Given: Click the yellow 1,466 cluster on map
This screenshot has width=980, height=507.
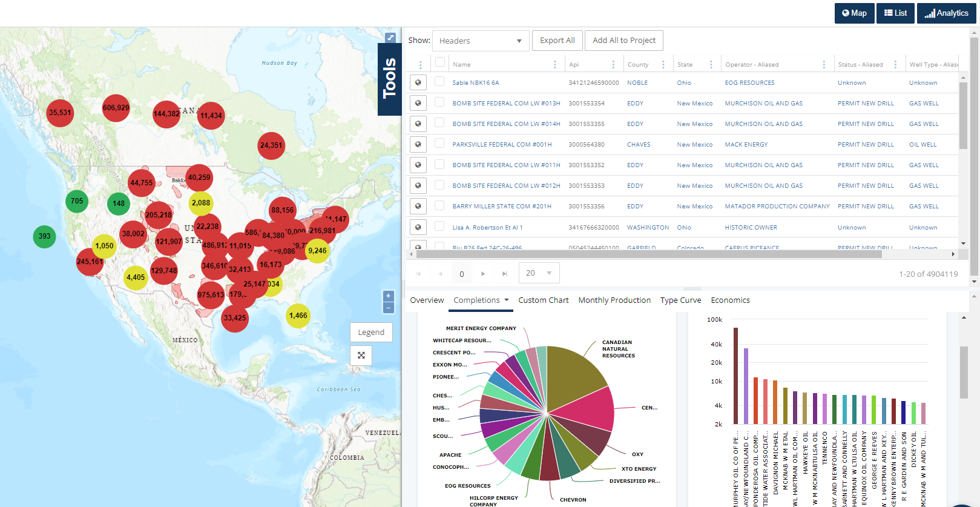Looking at the screenshot, I should (298, 316).
